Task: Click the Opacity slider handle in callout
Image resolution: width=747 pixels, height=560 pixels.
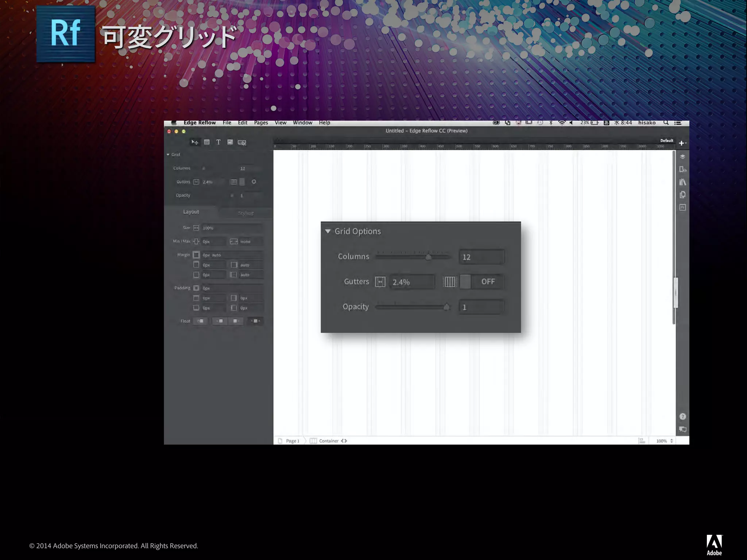Action: [x=446, y=307]
